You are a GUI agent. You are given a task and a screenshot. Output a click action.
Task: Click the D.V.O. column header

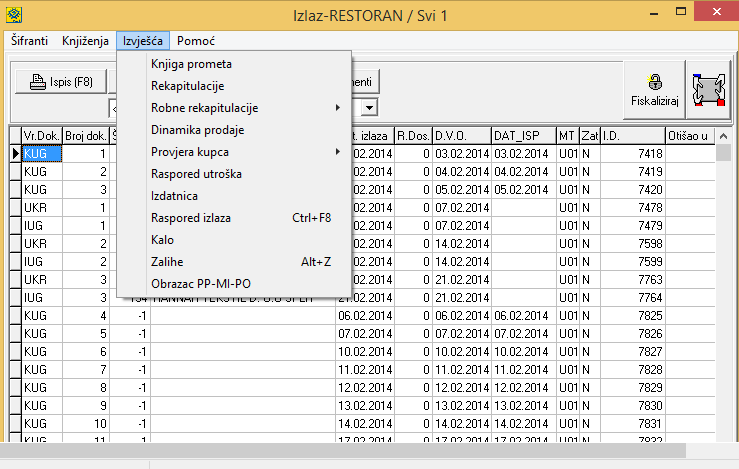pyautogui.click(x=460, y=136)
